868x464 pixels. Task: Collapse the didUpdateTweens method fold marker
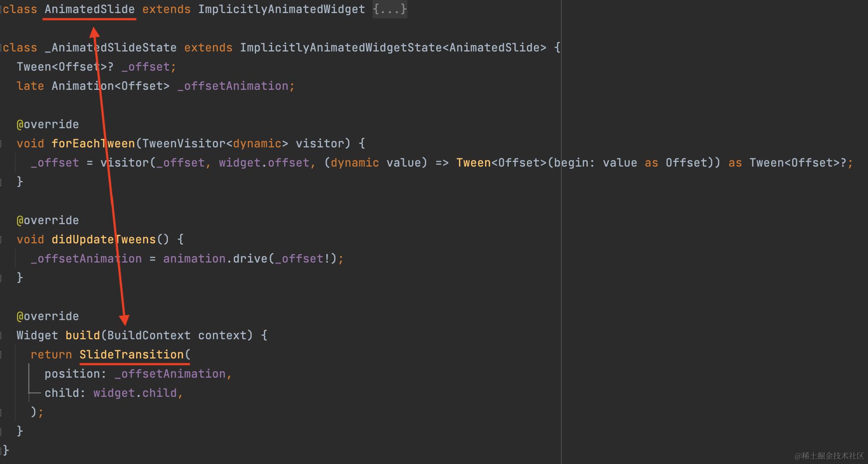1,239
